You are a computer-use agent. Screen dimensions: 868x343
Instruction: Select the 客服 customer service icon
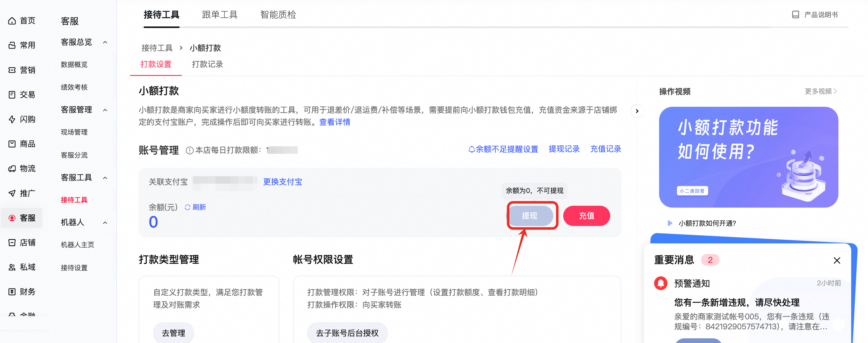12,218
